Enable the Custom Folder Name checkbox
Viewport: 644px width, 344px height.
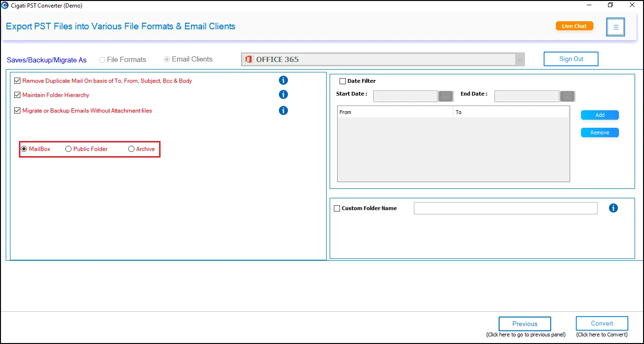337,208
